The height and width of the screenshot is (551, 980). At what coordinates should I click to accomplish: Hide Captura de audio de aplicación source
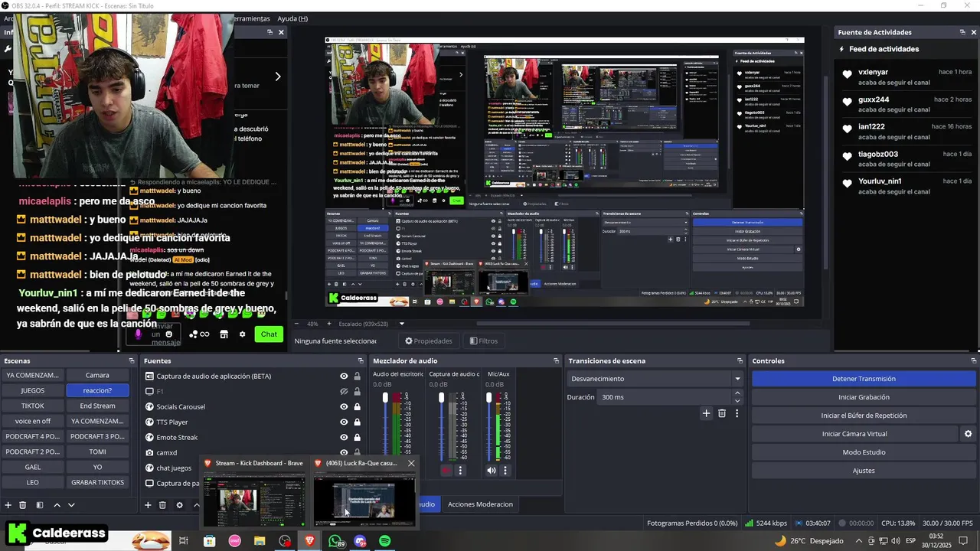344,376
